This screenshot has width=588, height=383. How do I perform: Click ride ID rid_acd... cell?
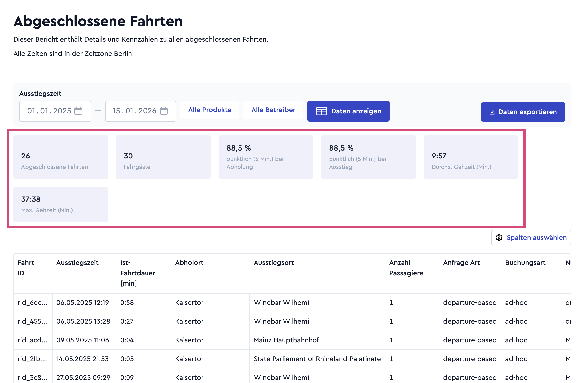tap(33, 340)
